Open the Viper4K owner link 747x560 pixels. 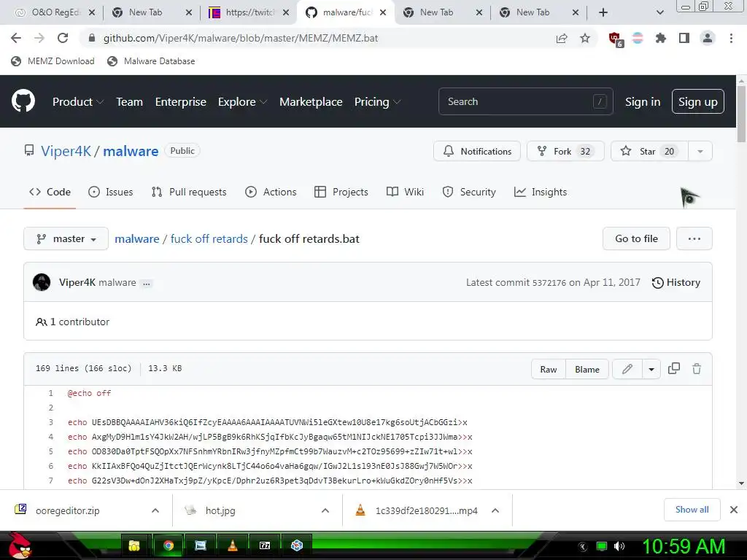pyautogui.click(x=66, y=151)
